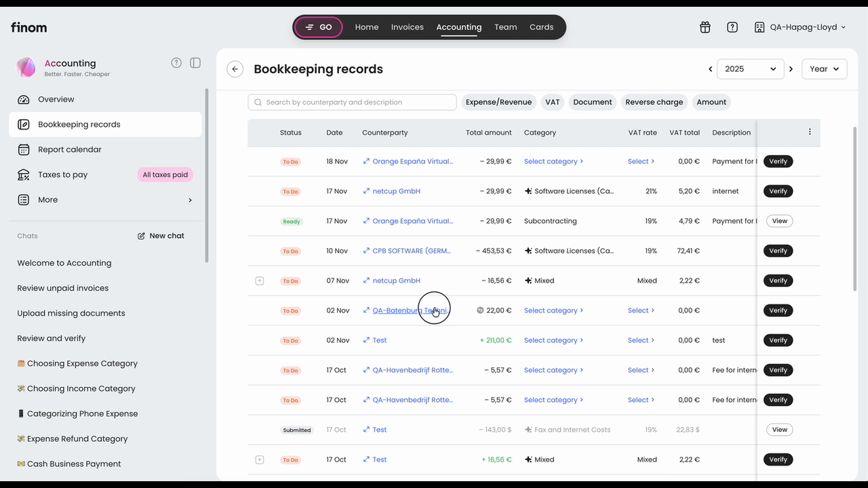Click the Expense/Revenue filter chip
The width and height of the screenshot is (868, 488).
(498, 102)
